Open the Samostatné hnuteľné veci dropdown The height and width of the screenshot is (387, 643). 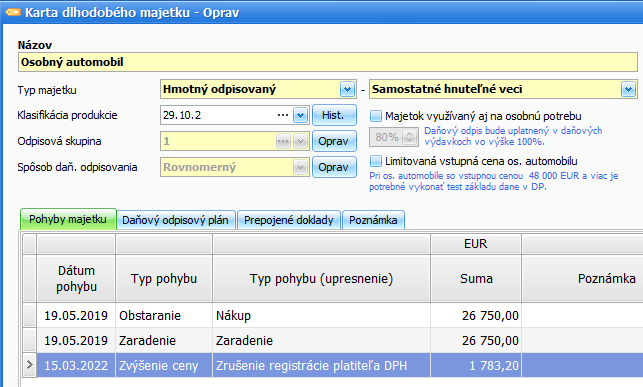pos(628,89)
